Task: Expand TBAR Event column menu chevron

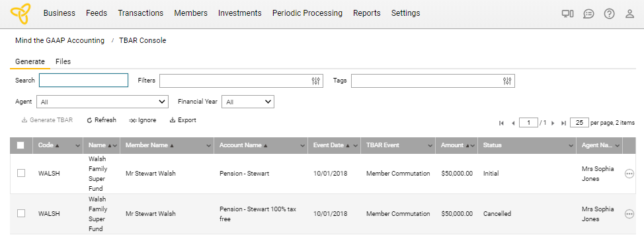Action: [430, 145]
